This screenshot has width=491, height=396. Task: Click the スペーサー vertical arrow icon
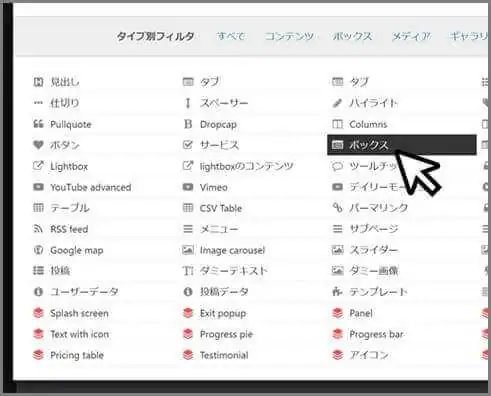click(188, 103)
